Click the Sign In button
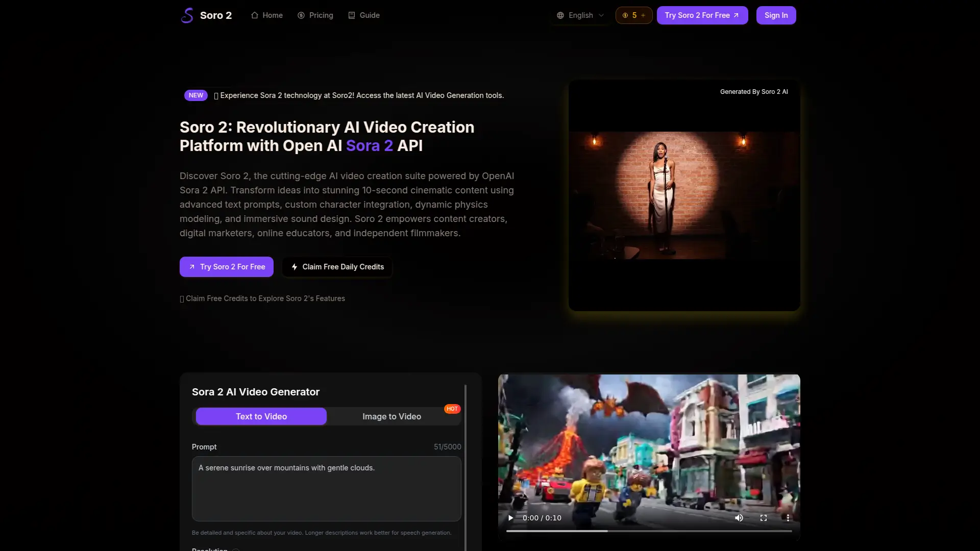Screen dimensions: 980x551 pyautogui.click(x=775, y=15)
